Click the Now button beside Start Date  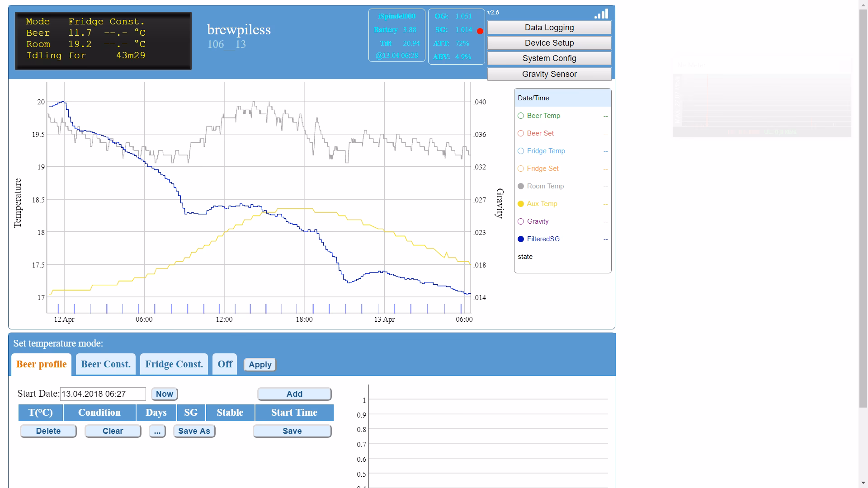tap(164, 394)
